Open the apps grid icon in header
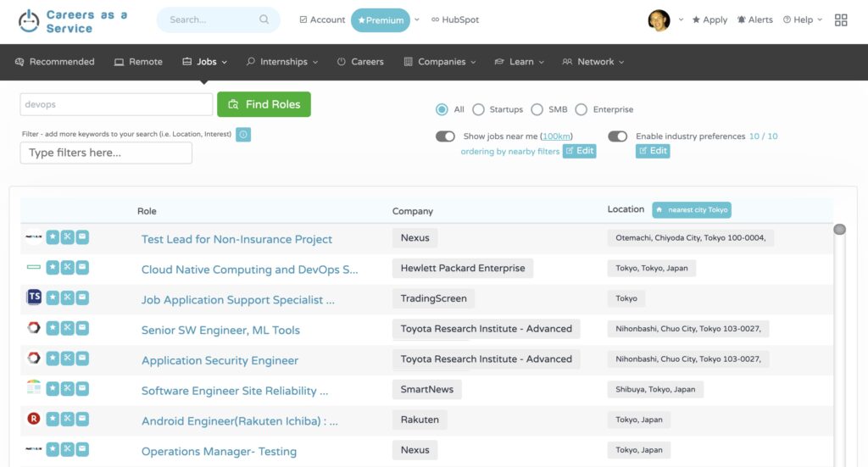The image size is (868, 467). click(x=841, y=20)
